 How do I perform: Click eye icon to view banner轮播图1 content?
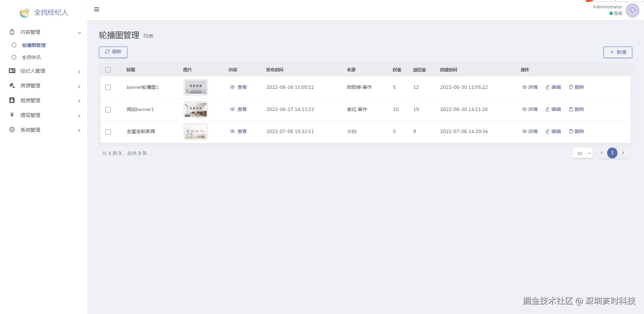232,87
